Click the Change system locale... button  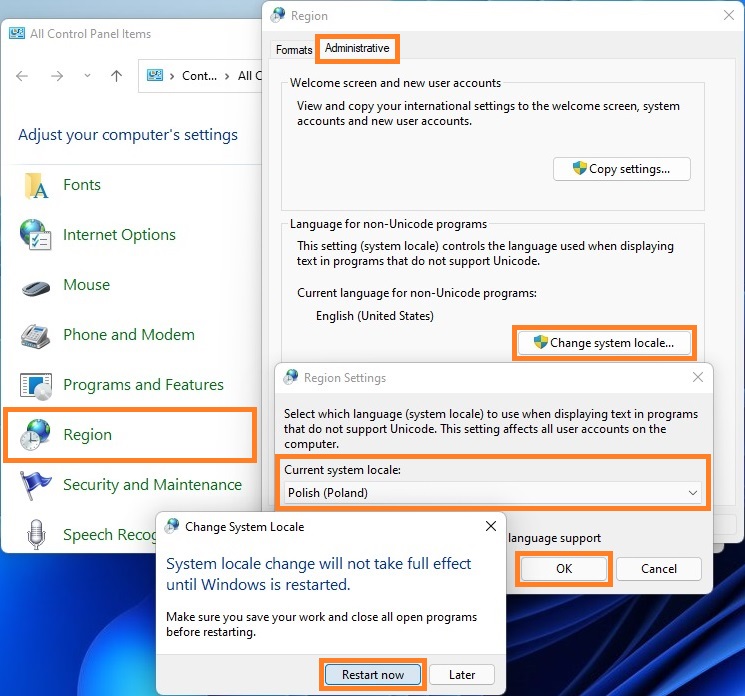[x=604, y=343]
